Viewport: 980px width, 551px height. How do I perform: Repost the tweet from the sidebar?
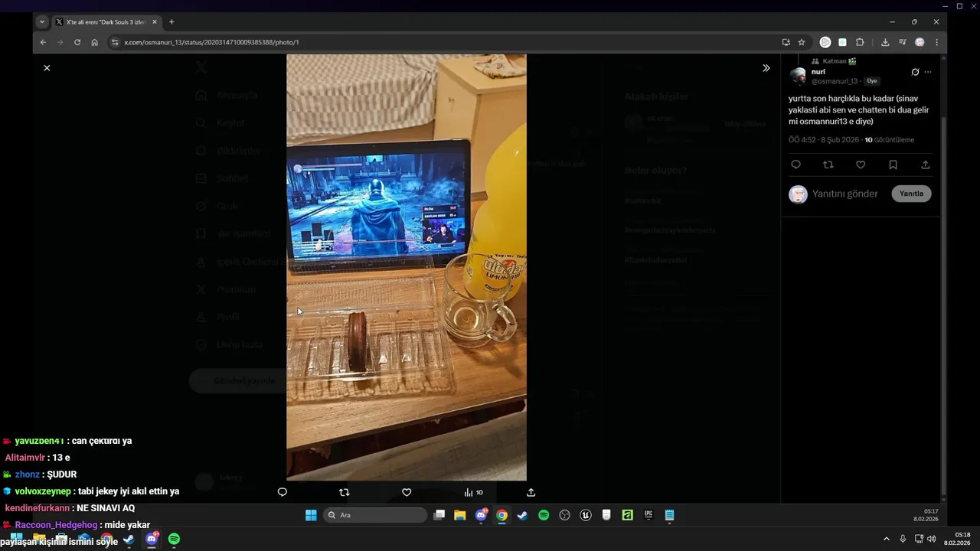[828, 165]
